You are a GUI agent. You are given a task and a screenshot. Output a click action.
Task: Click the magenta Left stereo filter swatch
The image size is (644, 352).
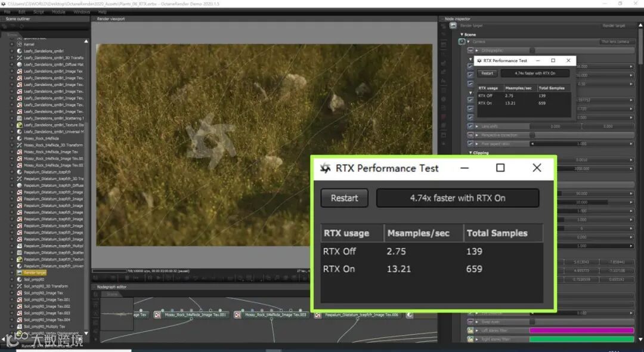point(581,331)
